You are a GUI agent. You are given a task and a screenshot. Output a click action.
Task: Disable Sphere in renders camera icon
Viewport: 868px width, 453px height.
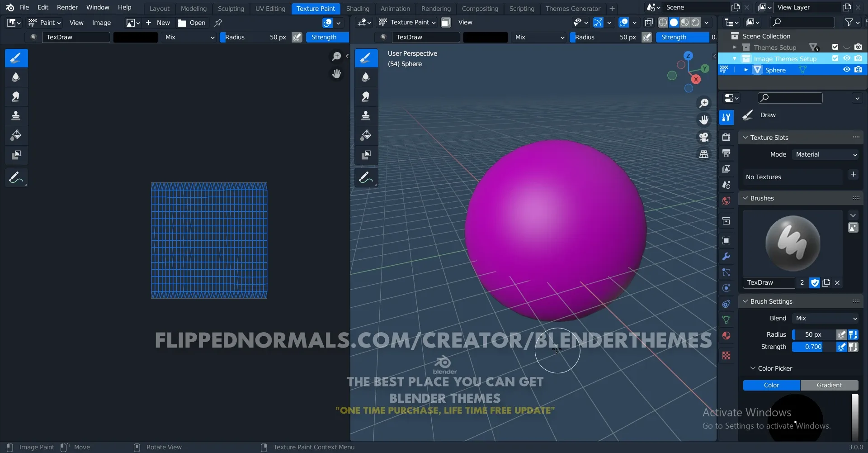pos(858,70)
